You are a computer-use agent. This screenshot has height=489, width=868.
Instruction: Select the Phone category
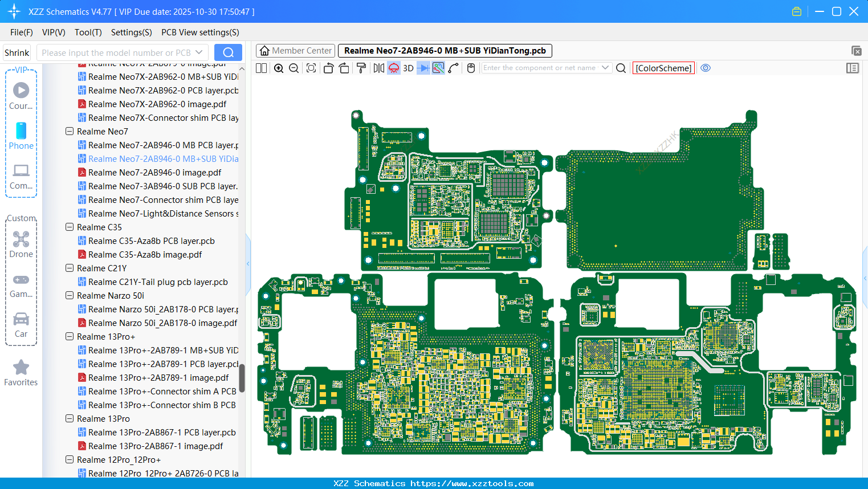(x=21, y=136)
